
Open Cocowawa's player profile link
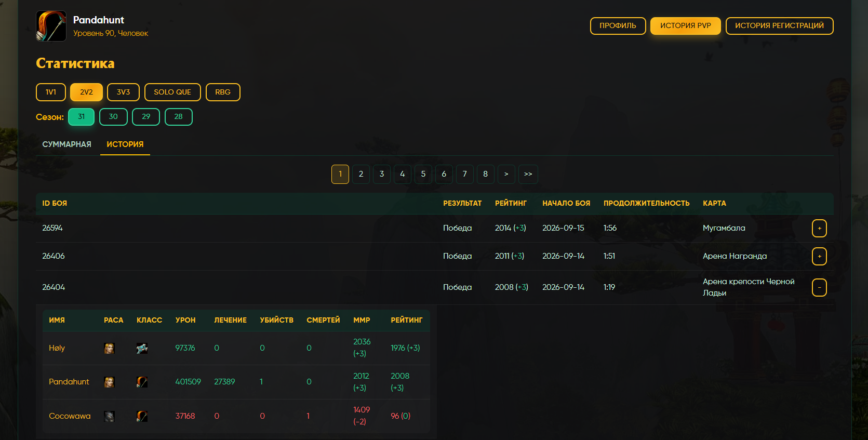point(70,416)
